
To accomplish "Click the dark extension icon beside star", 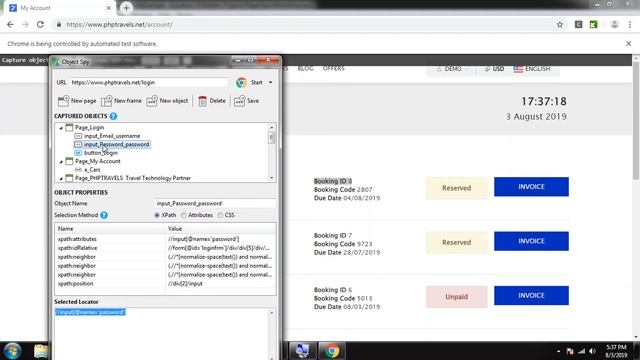I will 578,24.
